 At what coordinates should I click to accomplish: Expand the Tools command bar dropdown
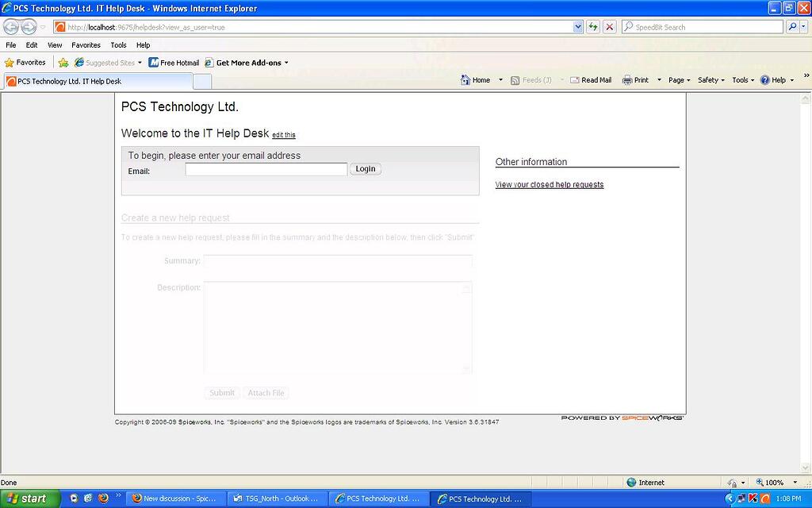tap(741, 79)
